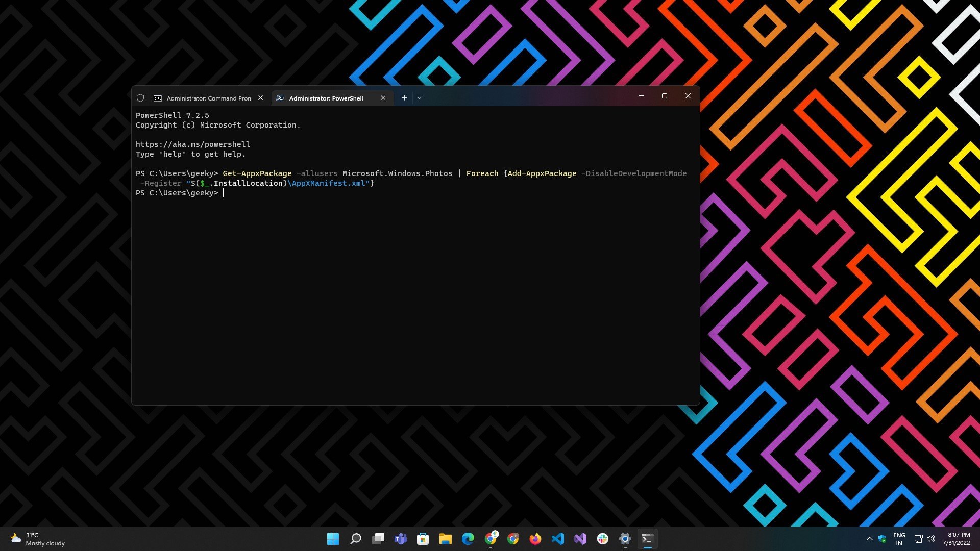Viewport: 980px width, 551px height.
Task: Launch Microsoft Teams from taskbar
Action: 401,539
